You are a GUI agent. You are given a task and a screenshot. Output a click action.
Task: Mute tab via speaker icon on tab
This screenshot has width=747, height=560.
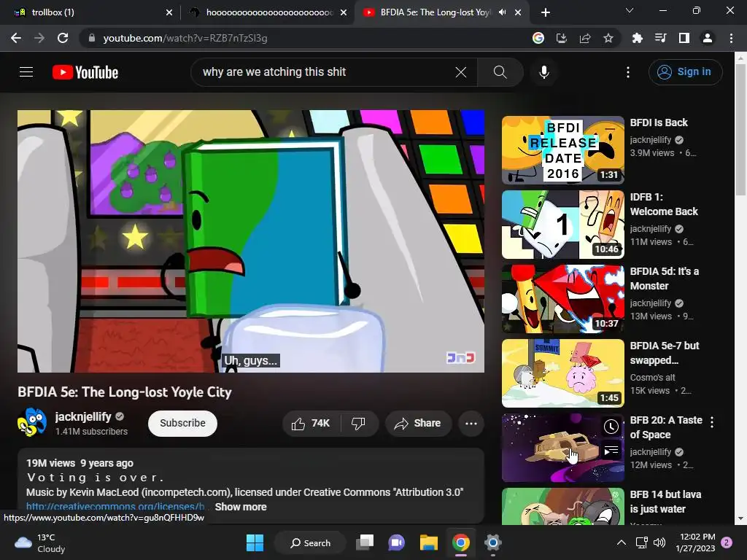coord(502,12)
